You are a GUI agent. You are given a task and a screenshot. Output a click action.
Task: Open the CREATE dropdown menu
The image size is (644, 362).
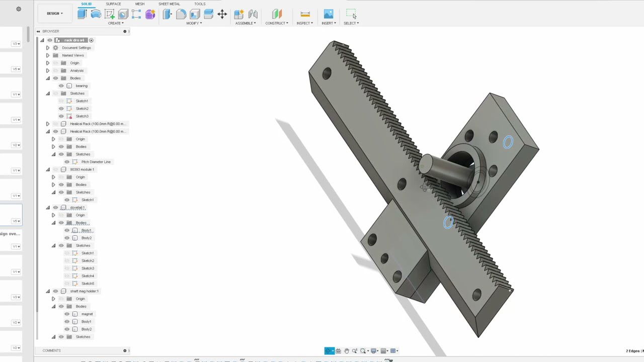[116, 23]
